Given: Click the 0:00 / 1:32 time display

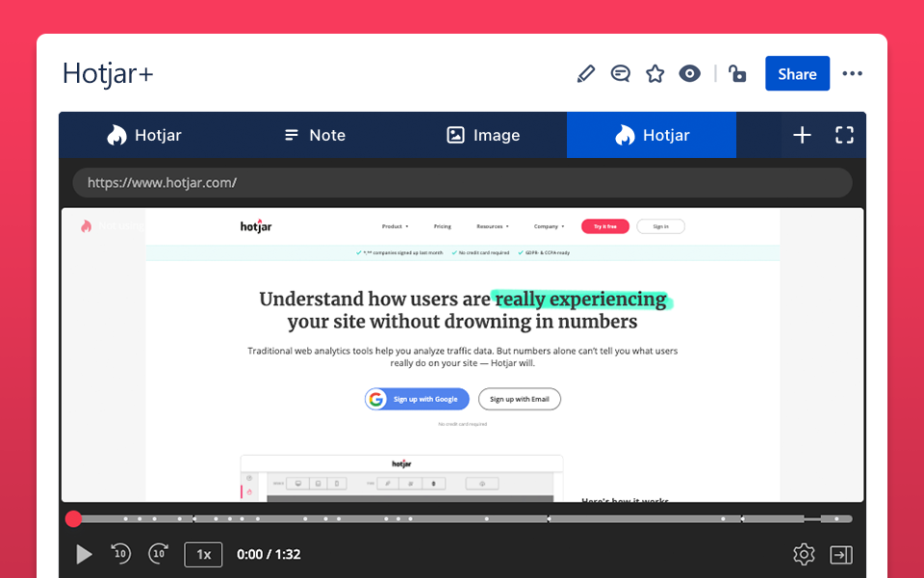Looking at the screenshot, I should 269,555.
